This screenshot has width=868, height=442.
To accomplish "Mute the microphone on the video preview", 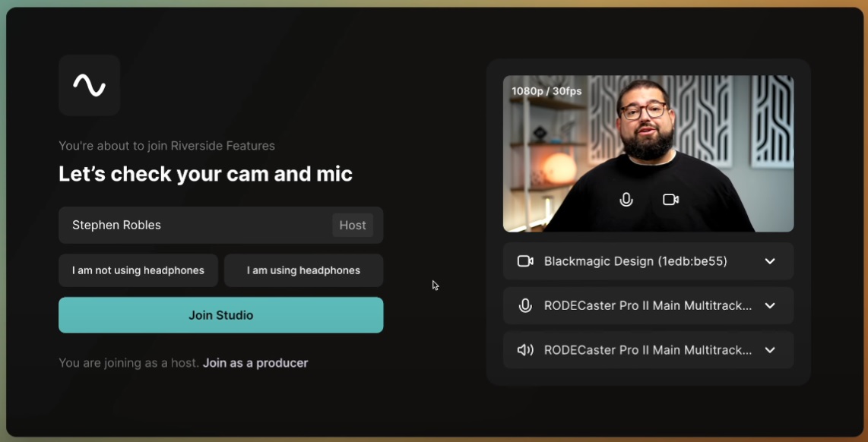I will (626, 200).
